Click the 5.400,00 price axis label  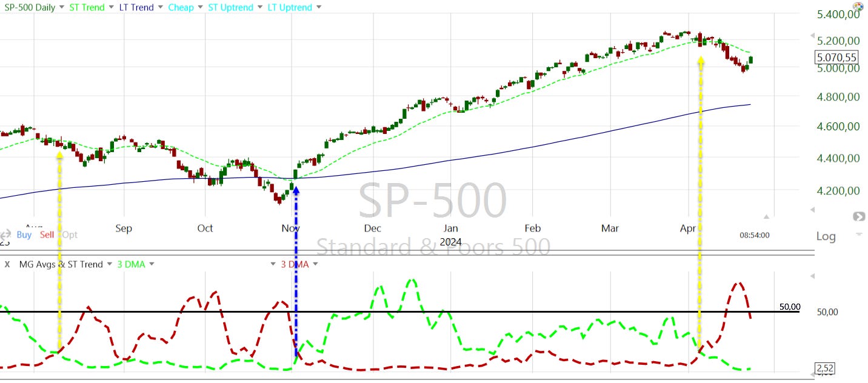click(838, 14)
